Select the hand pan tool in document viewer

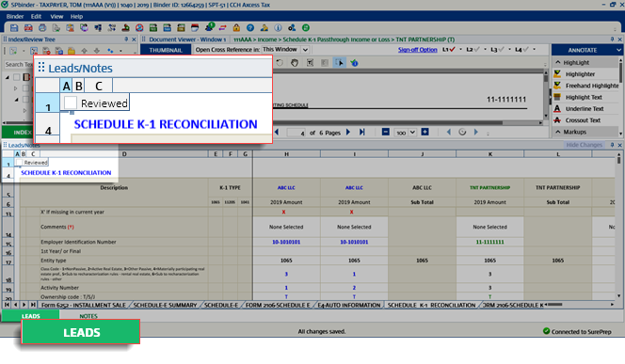point(295,63)
